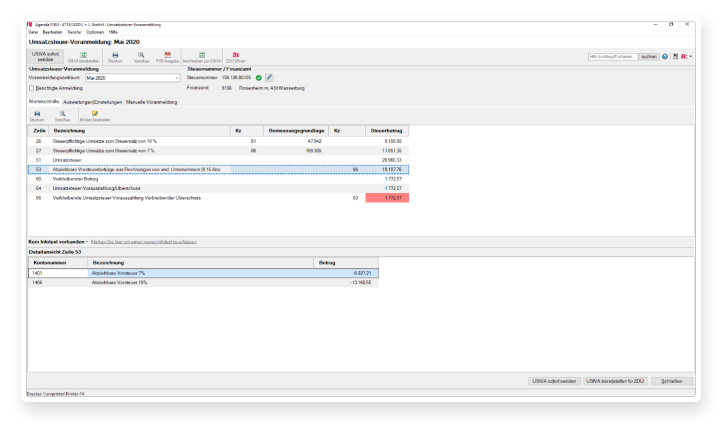Open the Bearbeiten menu

coord(52,32)
